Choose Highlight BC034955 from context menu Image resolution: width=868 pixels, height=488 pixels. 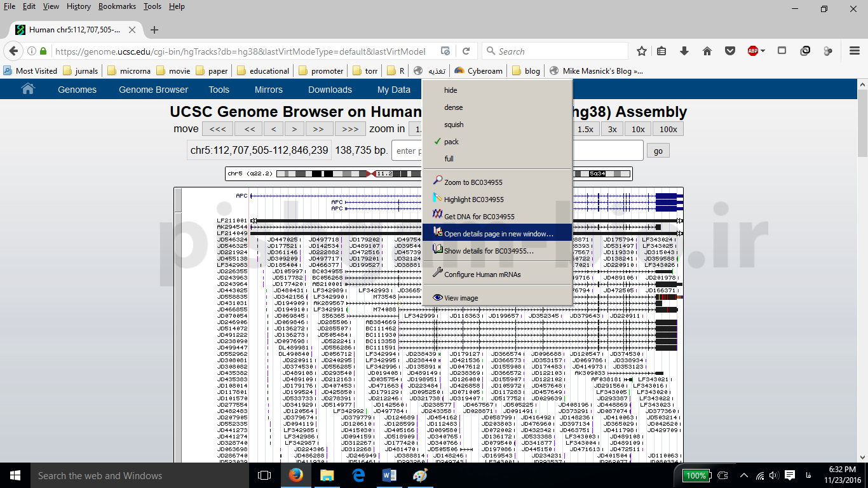pyautogui.click(x=473, y=200)
